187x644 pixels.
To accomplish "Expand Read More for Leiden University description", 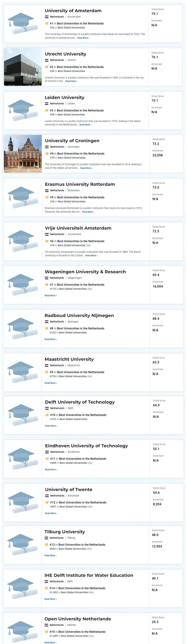I will click(x=85, y=125).
